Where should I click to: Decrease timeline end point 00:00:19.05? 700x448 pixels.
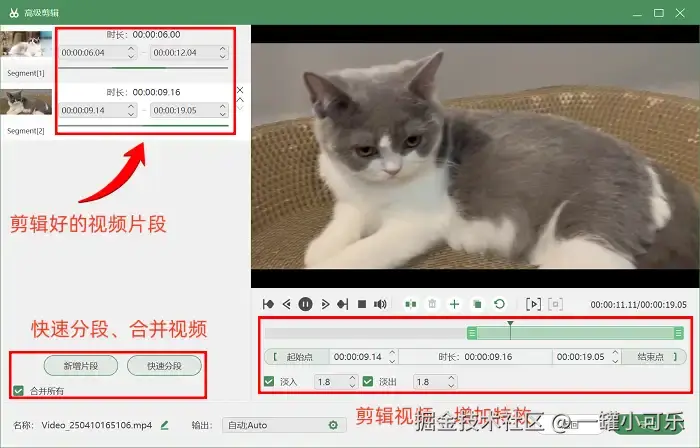click(x=615, y=361)
